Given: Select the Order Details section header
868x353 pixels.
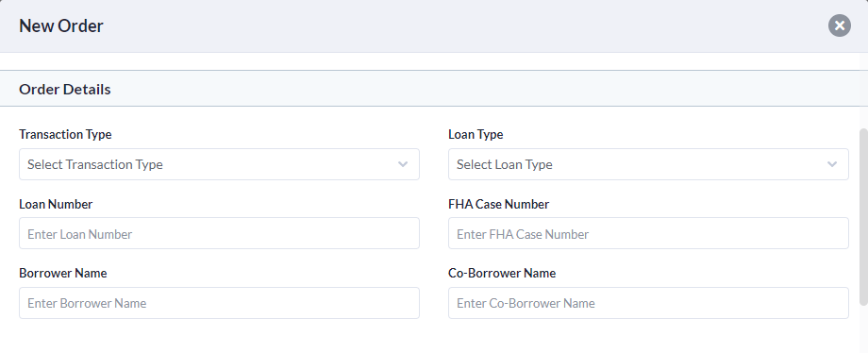Looking at the screenshot, I should [x=65, y=90].
